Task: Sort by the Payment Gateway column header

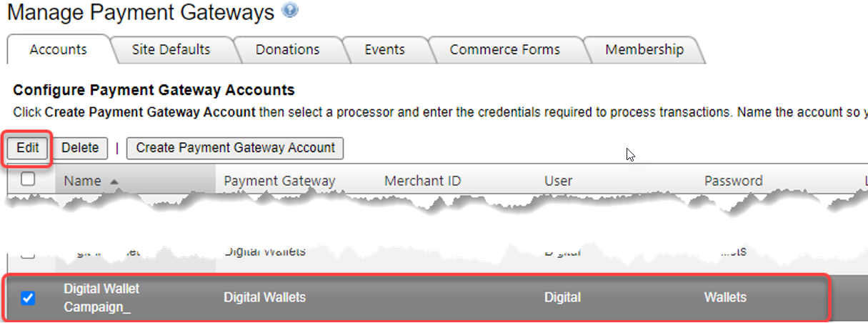Action: 279,181
